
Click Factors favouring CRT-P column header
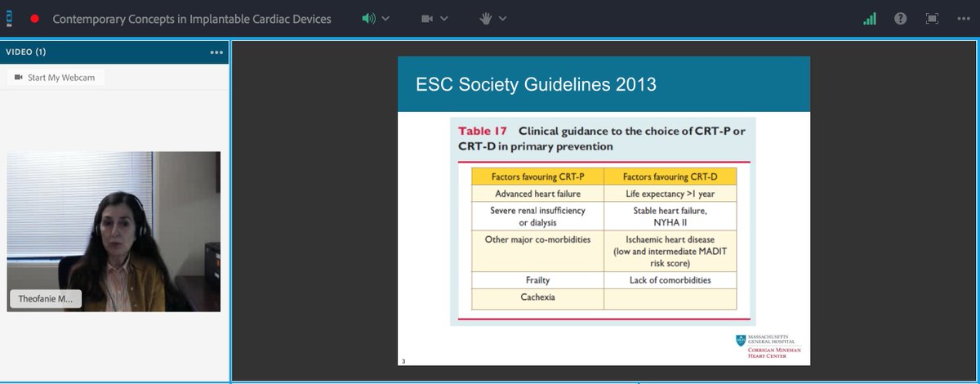tap(537, 176)
